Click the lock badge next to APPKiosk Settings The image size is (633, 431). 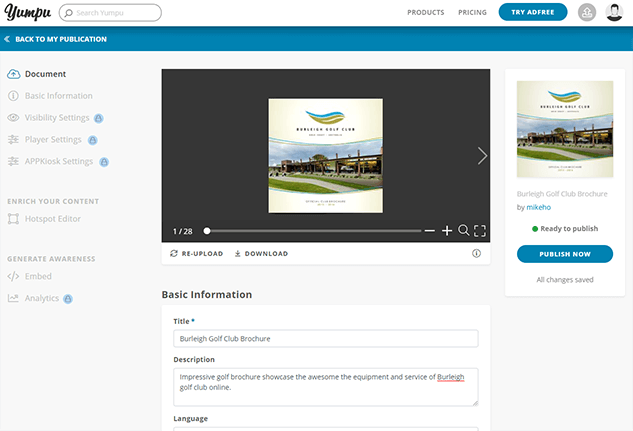(x=104, y=162)
